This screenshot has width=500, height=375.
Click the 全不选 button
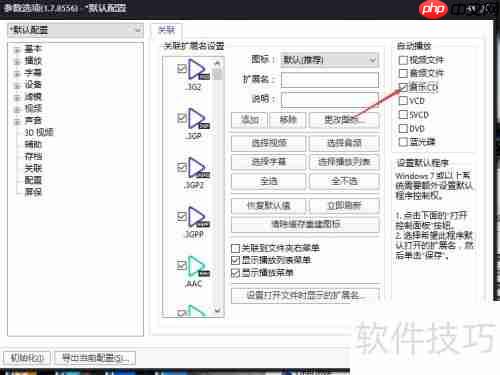(x=344, y=181)
